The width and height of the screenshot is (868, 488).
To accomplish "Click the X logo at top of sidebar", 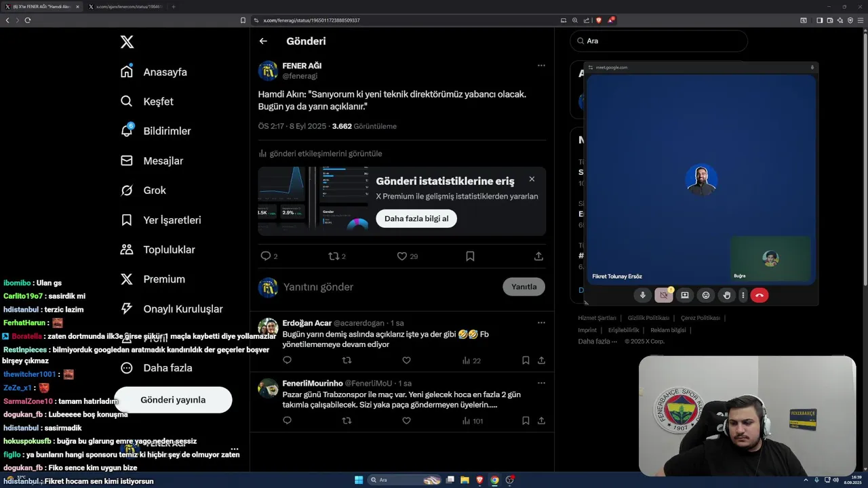I will (x=127, y=42).
